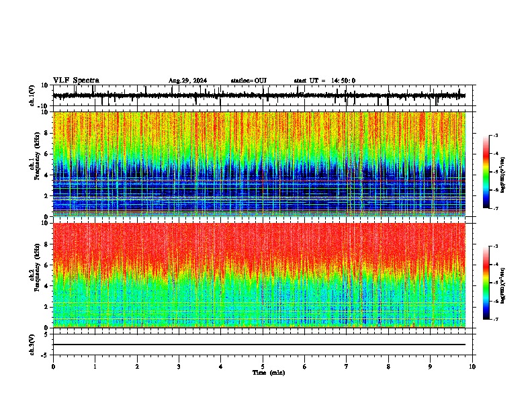The image size is (532, 411).
Task: Click the 'ch.3(V)' axis label
Action: (x=32, y=345)
